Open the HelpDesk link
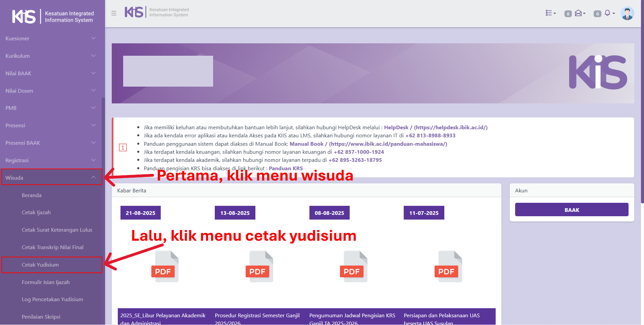 click(x=396, y=128)
